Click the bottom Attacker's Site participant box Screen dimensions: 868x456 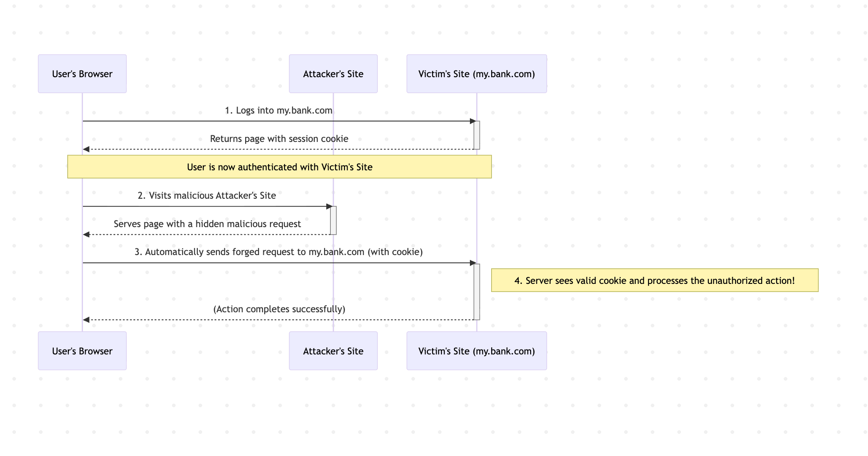[333, 351]
